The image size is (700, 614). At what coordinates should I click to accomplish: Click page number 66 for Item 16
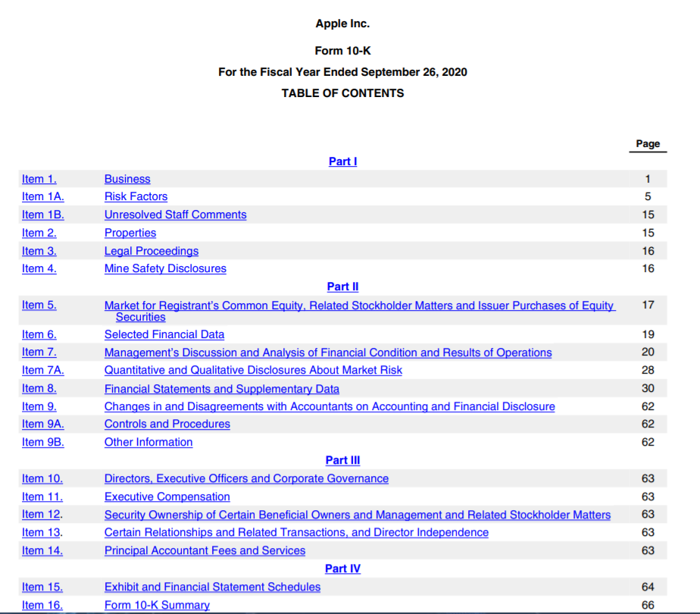pyautogui.click(x=648, y=605)
